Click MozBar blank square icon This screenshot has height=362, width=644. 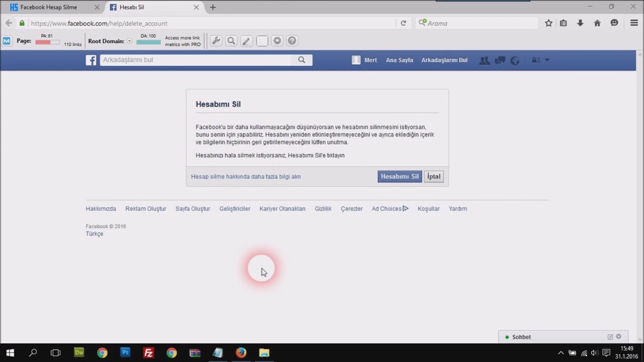(262, 41)
